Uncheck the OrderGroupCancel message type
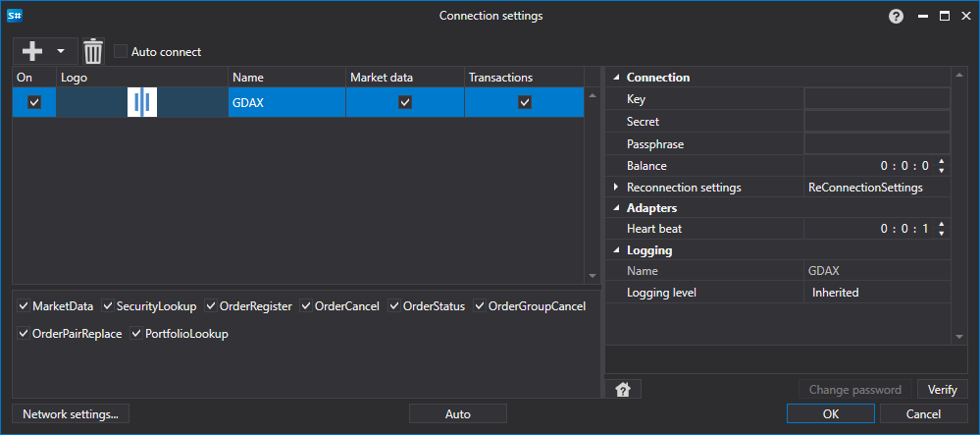Image resolution: width=980 pixels, height=435 pixels. (480, 306)
